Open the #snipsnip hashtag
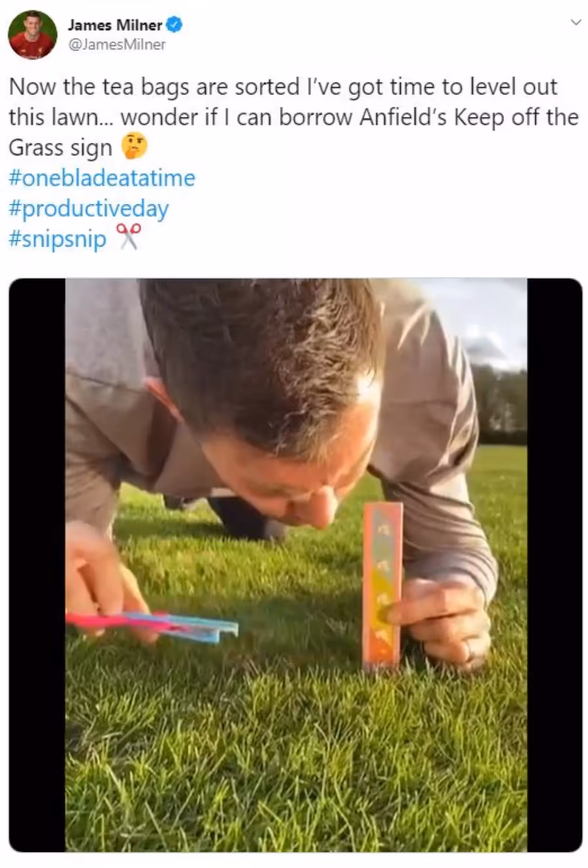This screenshot has height=868, width=588. click(57, 239)
